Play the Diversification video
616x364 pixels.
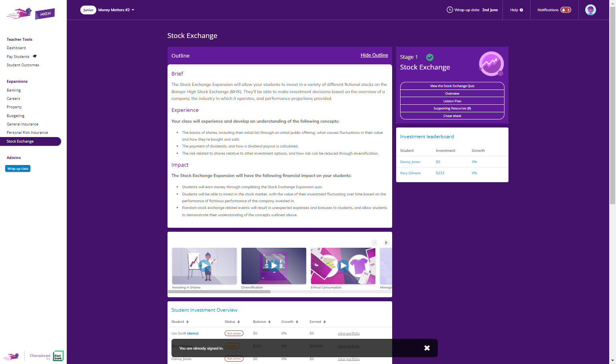point(274,266)
